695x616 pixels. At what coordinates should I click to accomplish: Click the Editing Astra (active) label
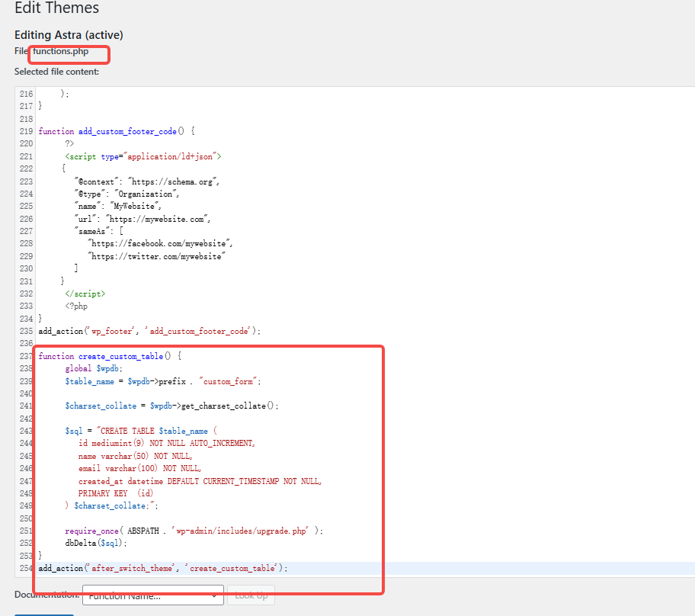pos(68,35)
